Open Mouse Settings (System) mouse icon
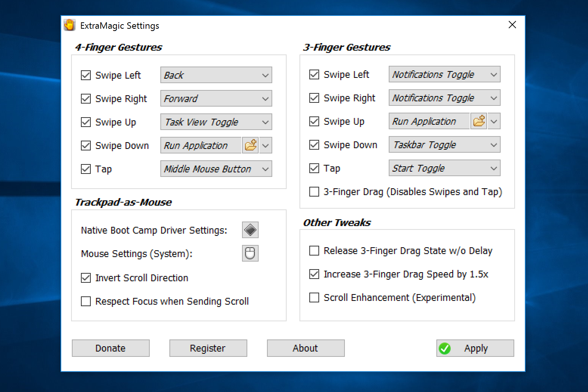This screenshot has height=392, width=588. [250, 253]
